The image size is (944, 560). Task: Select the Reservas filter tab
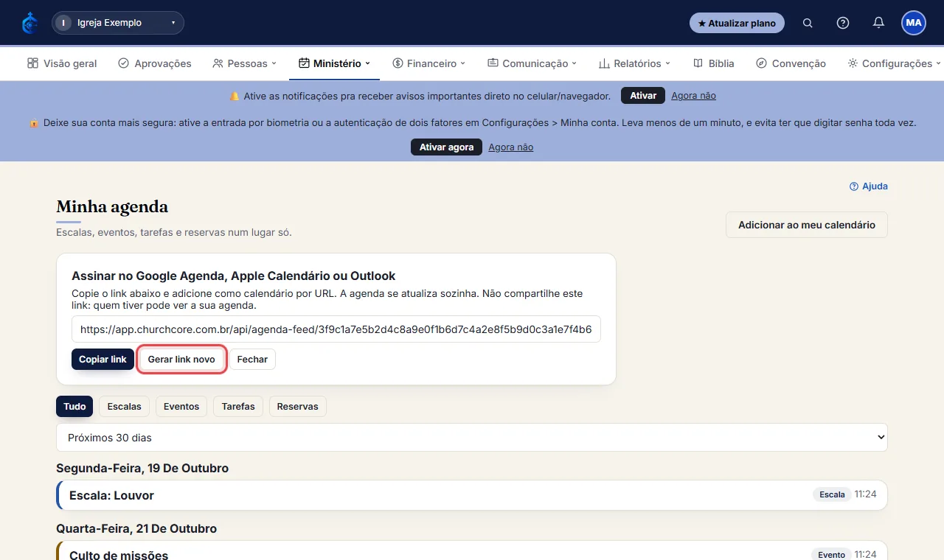click(298, 407)
